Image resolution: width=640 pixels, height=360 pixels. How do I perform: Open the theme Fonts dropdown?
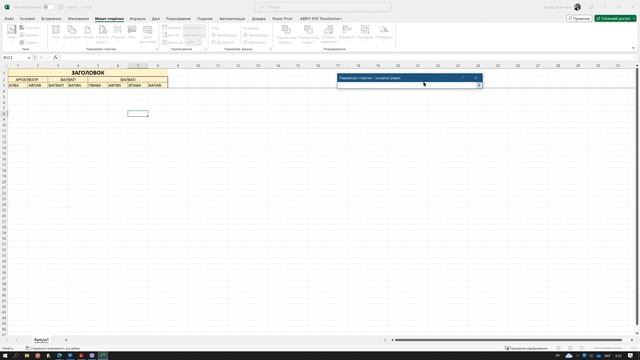pos(30,35)
